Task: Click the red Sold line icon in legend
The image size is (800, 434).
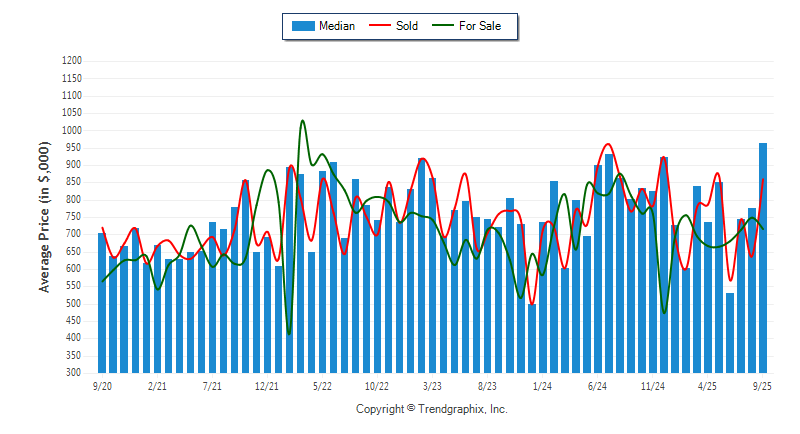Action: 381,26
